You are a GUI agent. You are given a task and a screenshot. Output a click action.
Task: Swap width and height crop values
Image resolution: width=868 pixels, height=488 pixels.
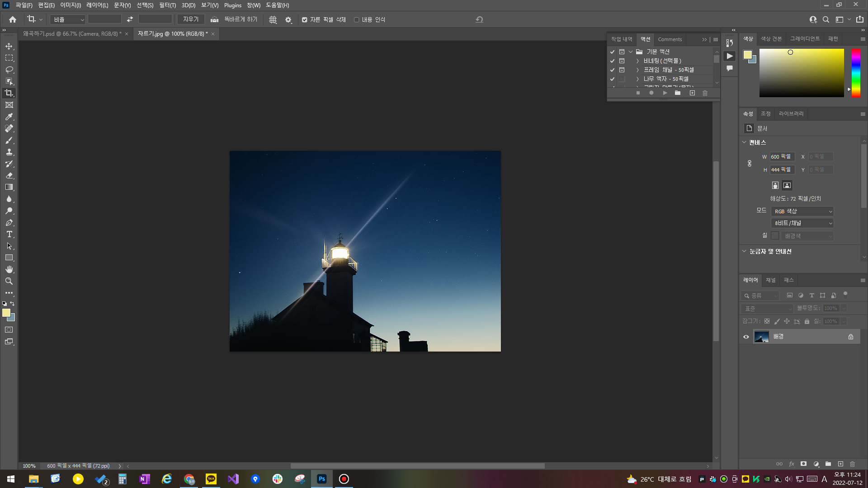pos(130,19)
